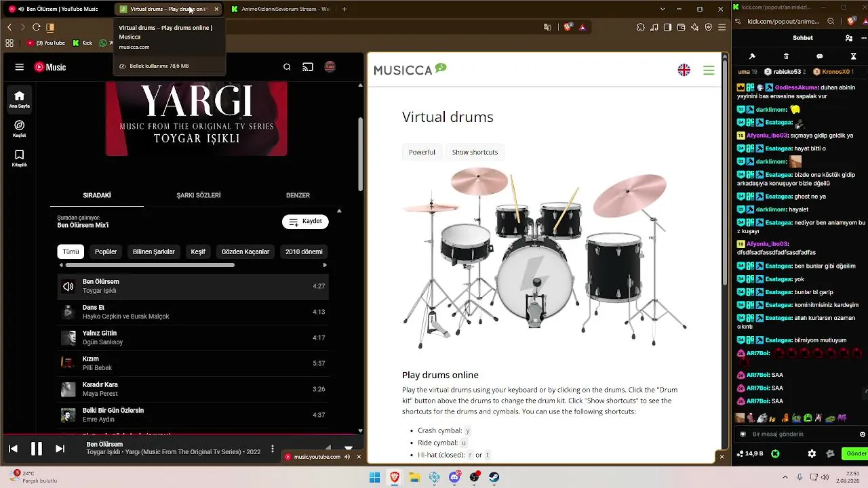Click the song title Kızım
This screenshot has height=488, width=868.
click(91, 359)
